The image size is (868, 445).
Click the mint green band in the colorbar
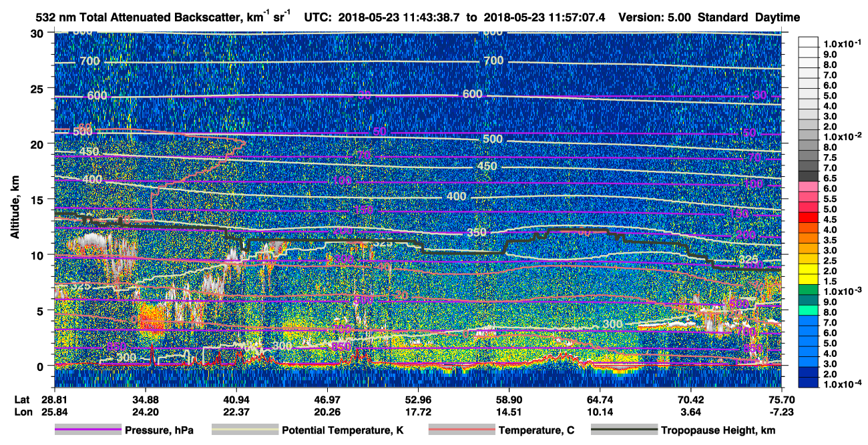tap(809, 310)
